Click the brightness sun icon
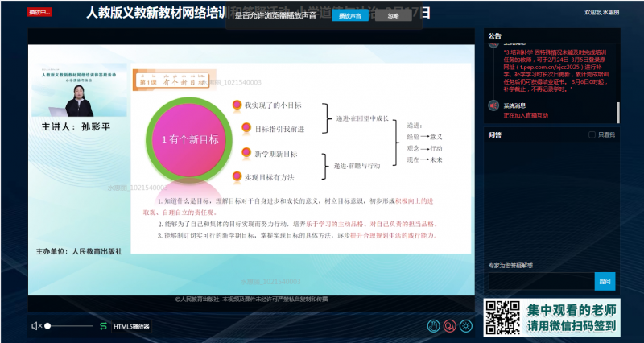644x343 pixels. (x=466, y=326)
